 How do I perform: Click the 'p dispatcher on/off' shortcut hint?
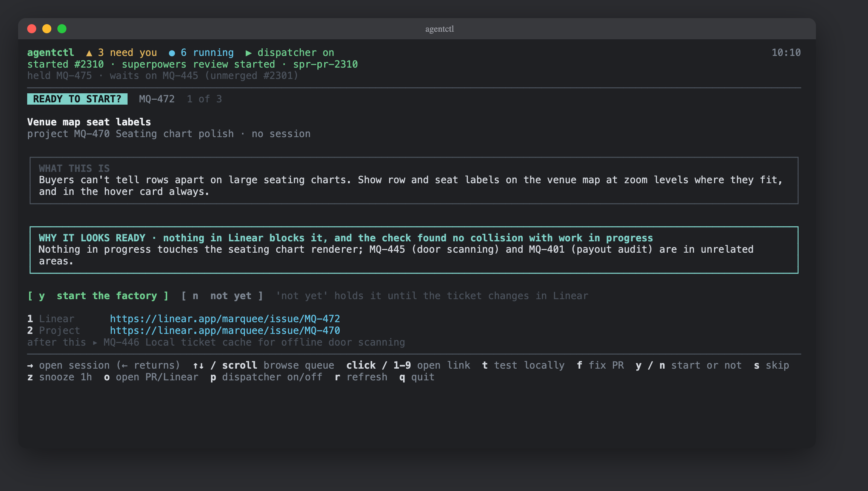point(266,377)
